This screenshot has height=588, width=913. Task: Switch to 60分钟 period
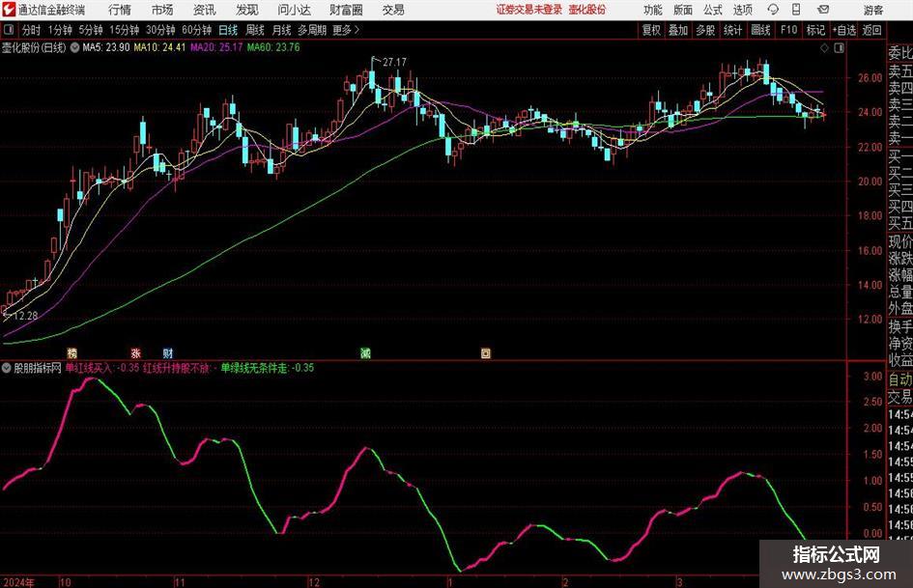click(x=196, y=30)
